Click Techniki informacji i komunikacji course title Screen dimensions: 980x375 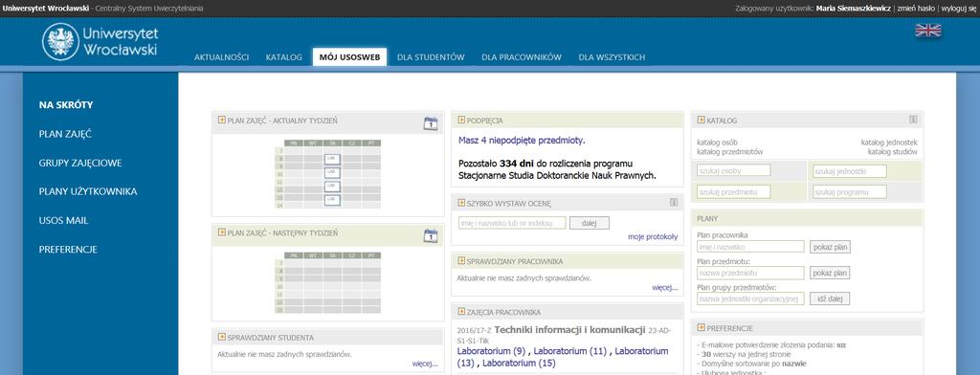point(569,329)
